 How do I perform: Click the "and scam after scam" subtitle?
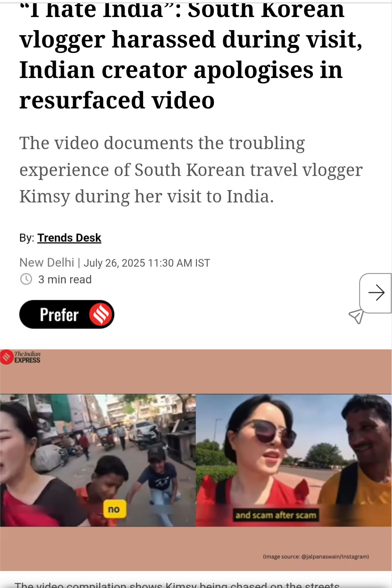276,515
